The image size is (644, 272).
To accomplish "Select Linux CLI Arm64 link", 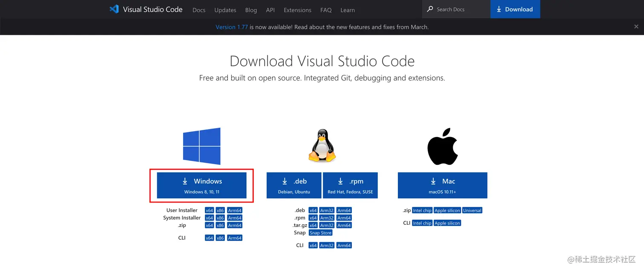I will [x=344, y=245].
